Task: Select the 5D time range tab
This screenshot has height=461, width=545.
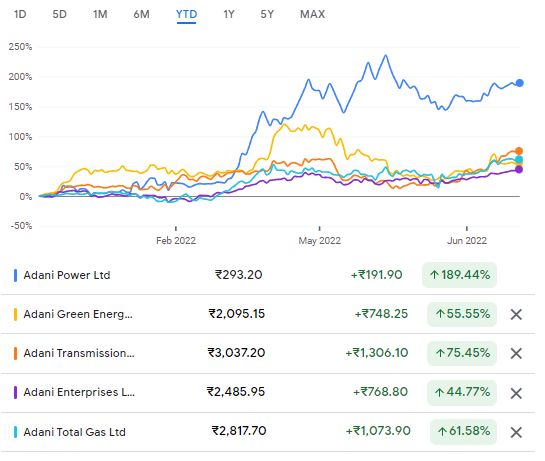Action: tap(59, 14)
